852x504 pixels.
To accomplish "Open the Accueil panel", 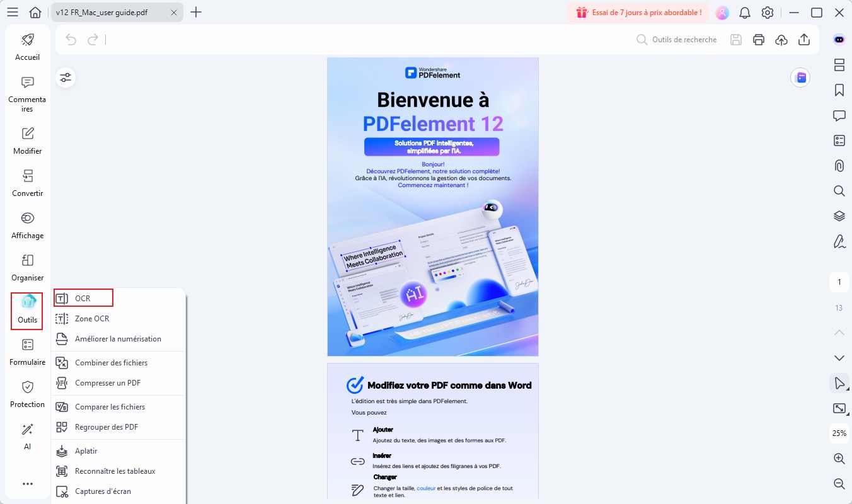I will (27, 47).
